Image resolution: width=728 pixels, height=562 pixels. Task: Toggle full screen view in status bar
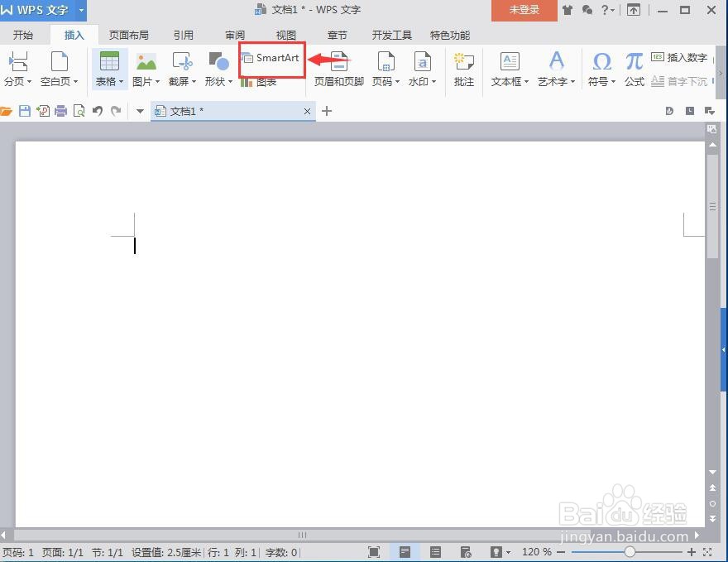tap(374, 552)
